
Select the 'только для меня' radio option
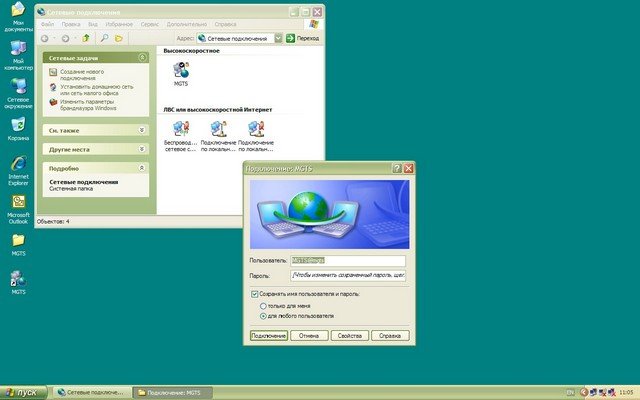263,305
